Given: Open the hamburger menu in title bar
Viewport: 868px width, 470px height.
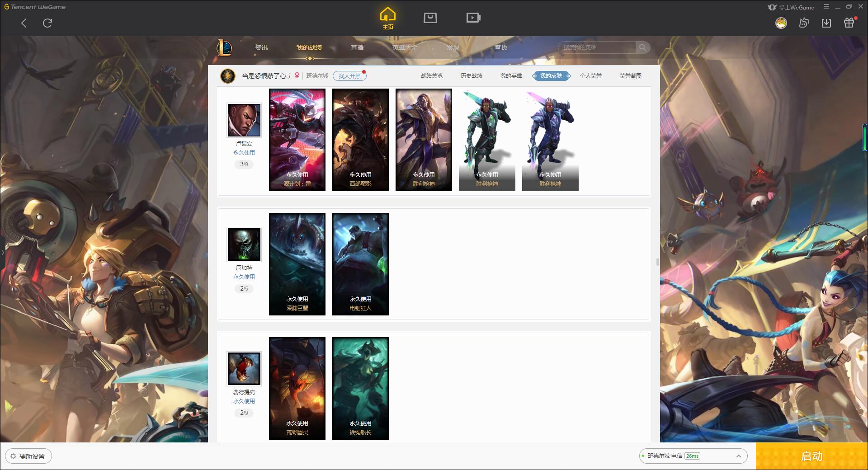Looking at the screenshot, I should point(826,7).
